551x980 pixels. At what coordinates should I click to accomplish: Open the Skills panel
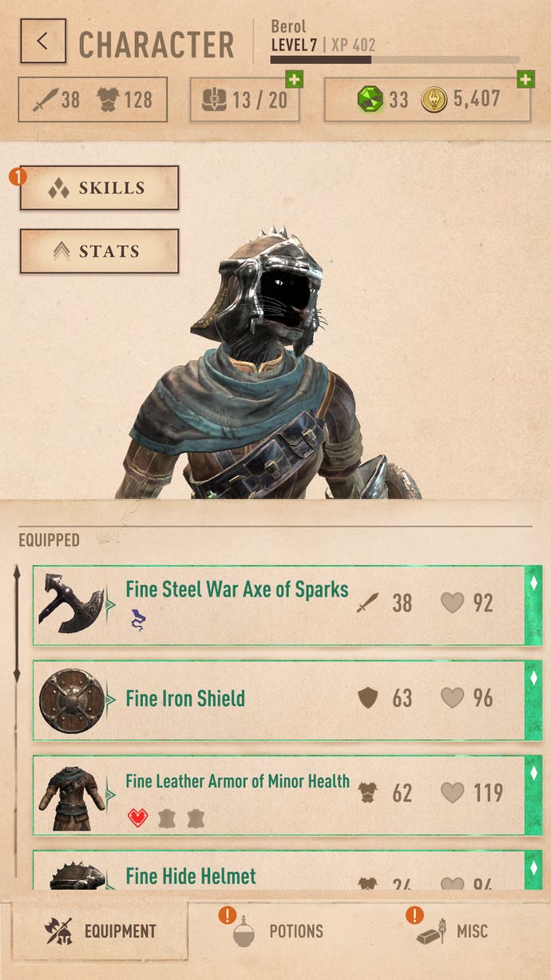[x=99, y=188]
